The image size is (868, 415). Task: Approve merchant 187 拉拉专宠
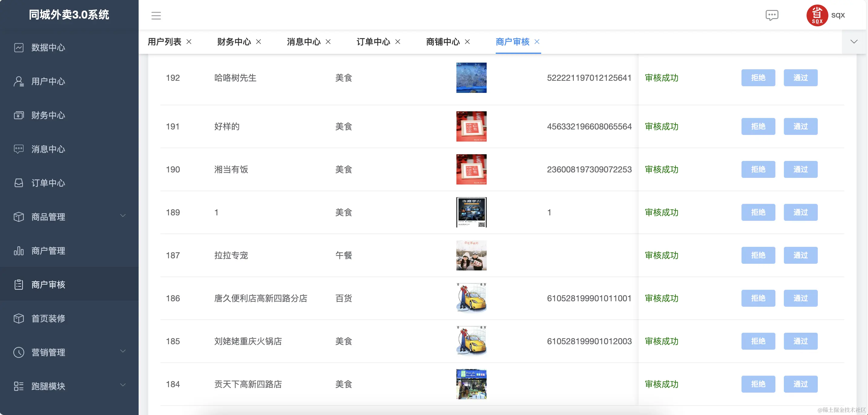pos(801,255)
